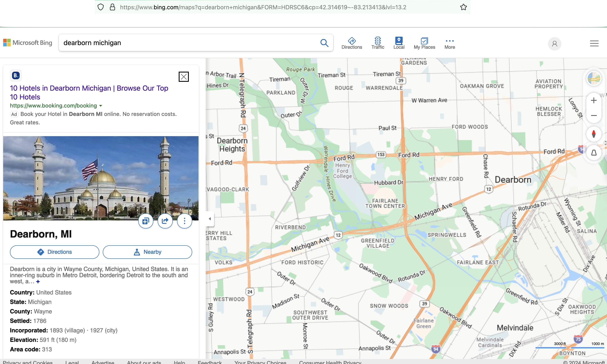607x364 pixels.
Task: Open the 10 Hotels in Dearborn ad link
Action: click(x=89, y=93)
